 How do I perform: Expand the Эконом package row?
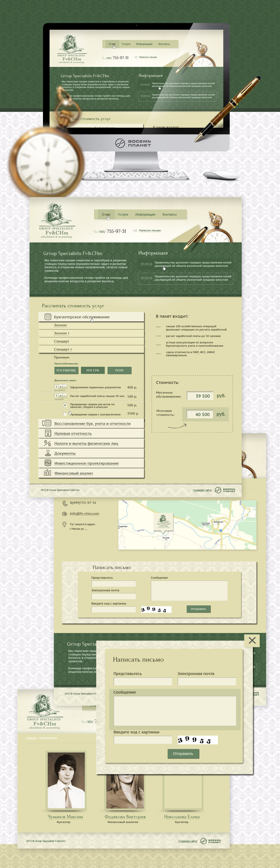pyautogui.click(x=91, y=325)
